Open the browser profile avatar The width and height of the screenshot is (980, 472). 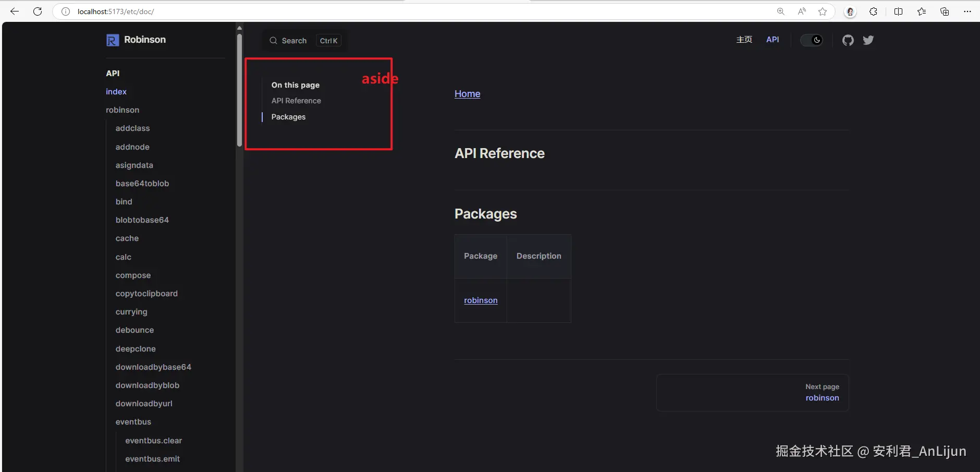coord(850,11)
